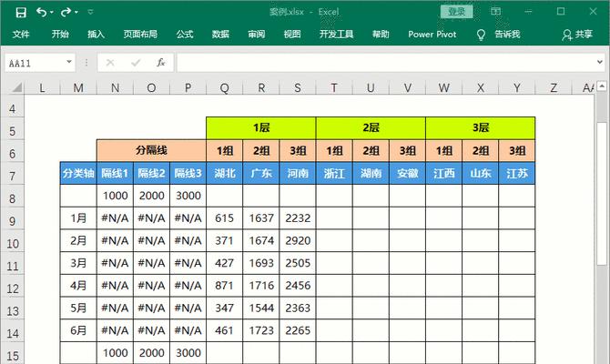Click cell with value 1674
This screenshot has height=364, width=610.
[x=261, y=241]
